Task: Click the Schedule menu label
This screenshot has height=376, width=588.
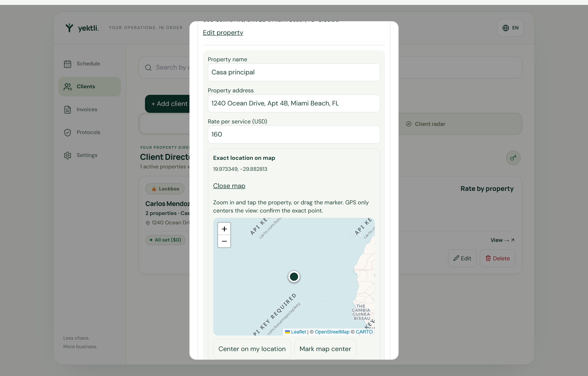Action: point(88,64)
